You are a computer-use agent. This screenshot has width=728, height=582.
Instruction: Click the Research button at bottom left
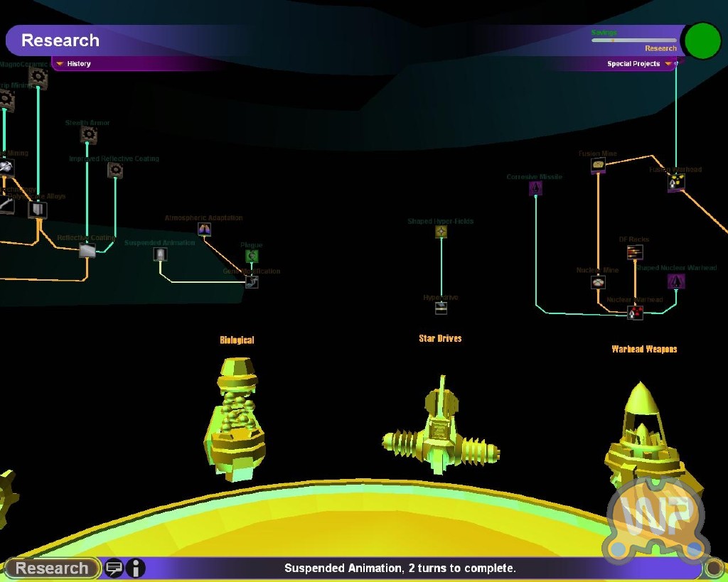click(x=52, y=568)
